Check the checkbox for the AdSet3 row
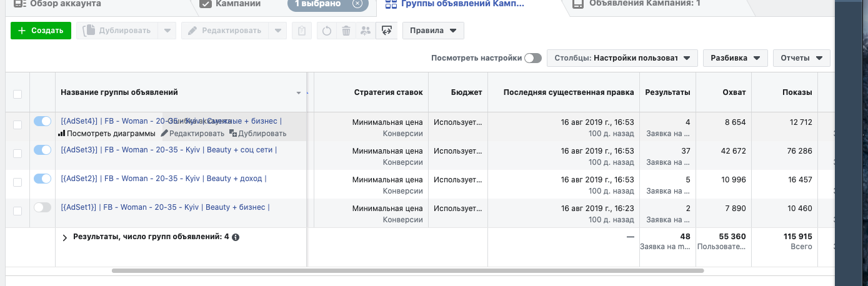This screenshot has width=868, height=286. 17,154
